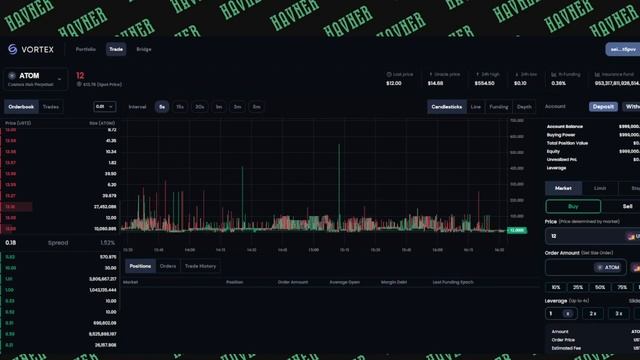The width and height of the screenshot is (640, 360).
Task: Set order amount to 50%
Action: point(600,287)
